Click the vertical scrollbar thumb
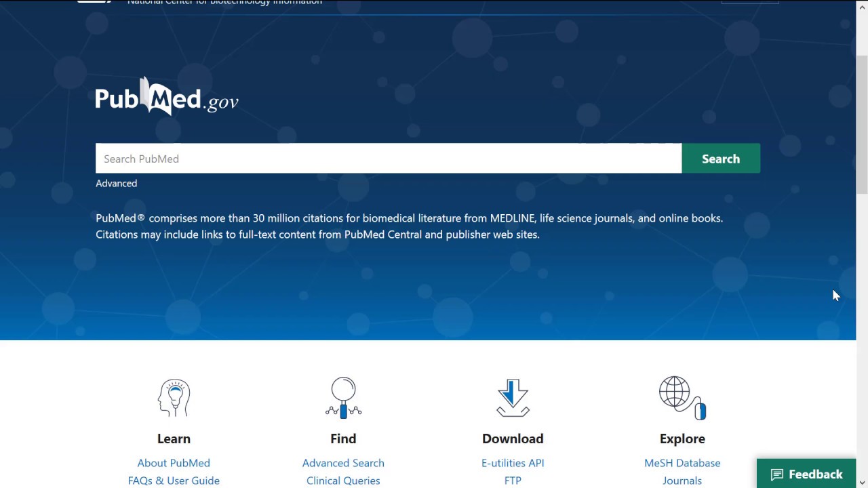 [x=862, y=125]
